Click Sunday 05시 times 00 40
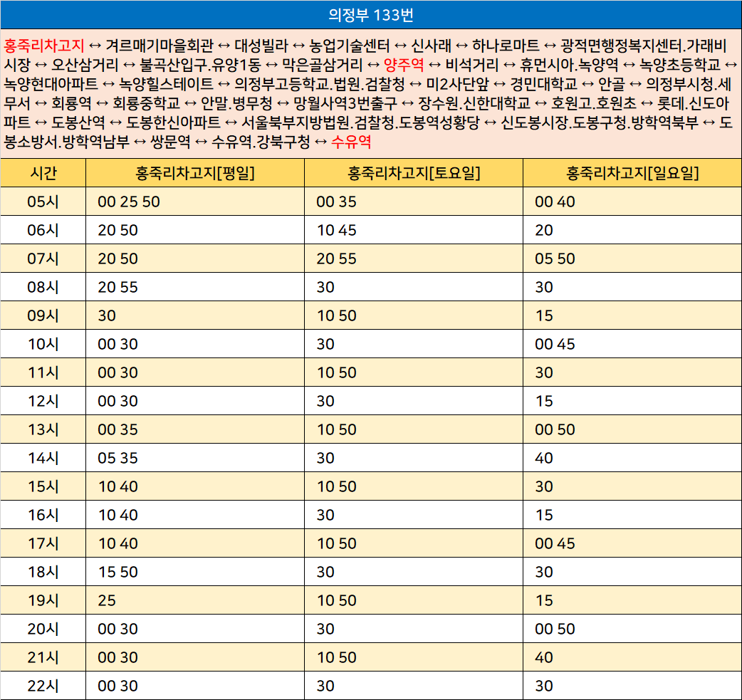 point(555,202)
